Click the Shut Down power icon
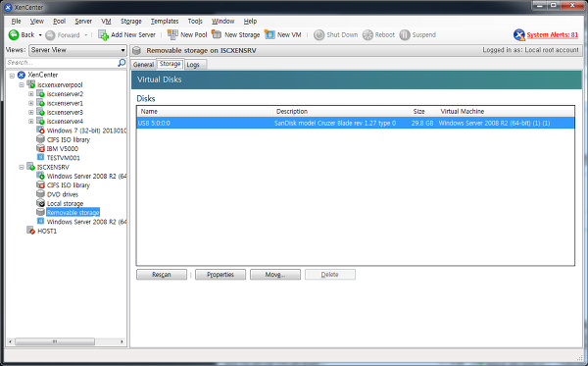 (x=318, y=35)
